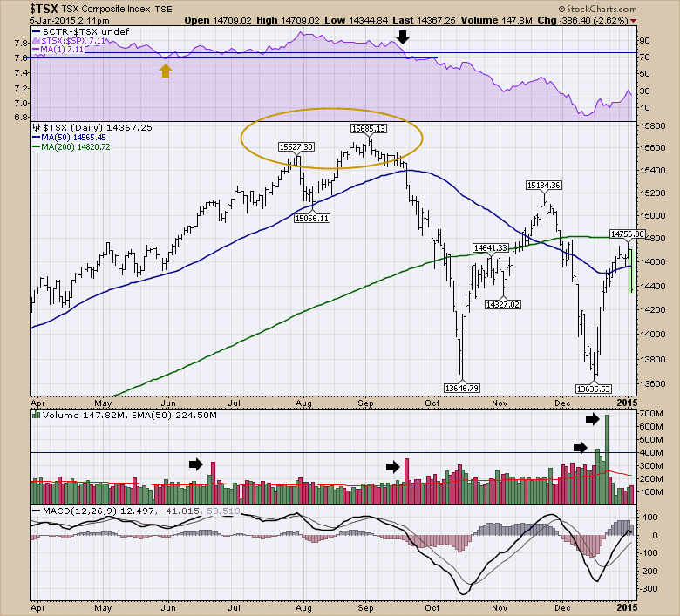Screen dimensions: 680x616
Task: Click the Last 14367.25 value
Action: pyautogui.click(x=425, y=20)
